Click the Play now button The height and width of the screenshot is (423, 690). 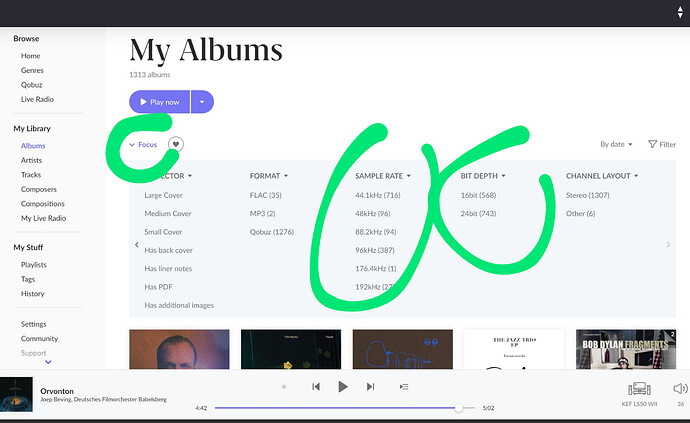[159, 102]
